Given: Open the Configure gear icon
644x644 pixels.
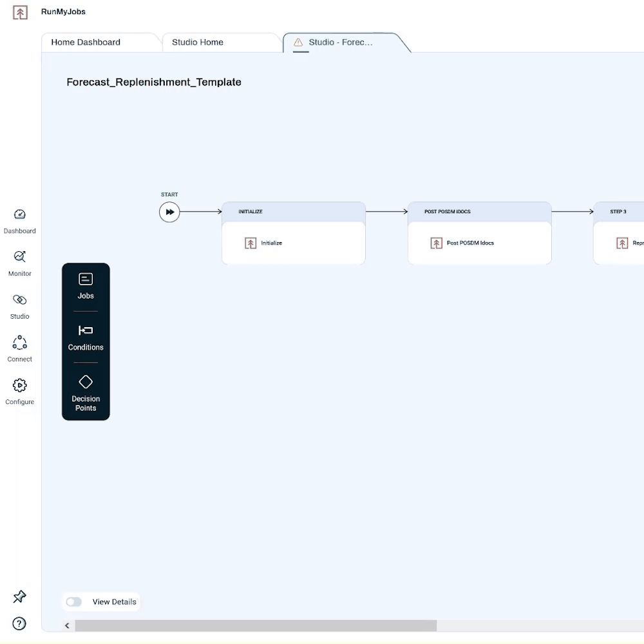Looking at the screenshot, I should coord(19,386).
